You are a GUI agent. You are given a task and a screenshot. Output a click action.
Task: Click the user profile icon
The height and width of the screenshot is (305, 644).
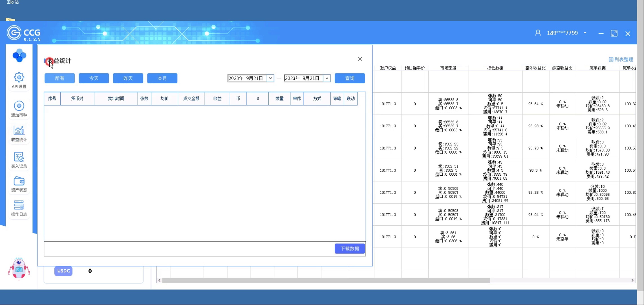point(538,33)
